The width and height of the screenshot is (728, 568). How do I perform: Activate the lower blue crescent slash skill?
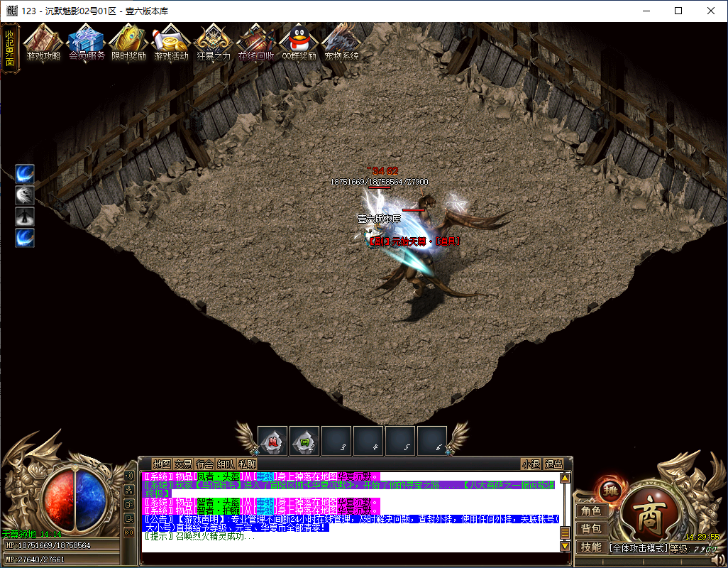click(x=25, y=238)
